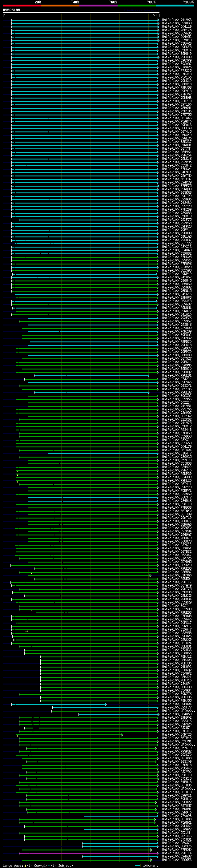Select the UniRef100_B7FMS9 label

(176, 433)
